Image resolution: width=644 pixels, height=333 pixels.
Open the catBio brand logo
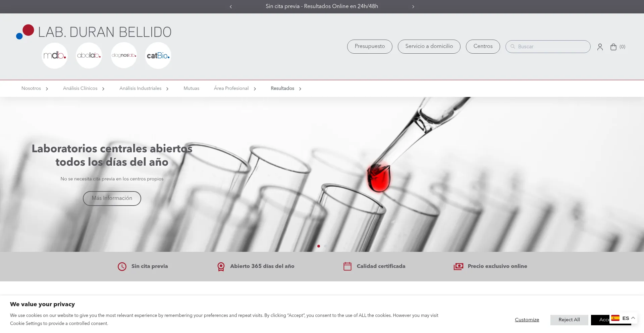click(158, 56)
